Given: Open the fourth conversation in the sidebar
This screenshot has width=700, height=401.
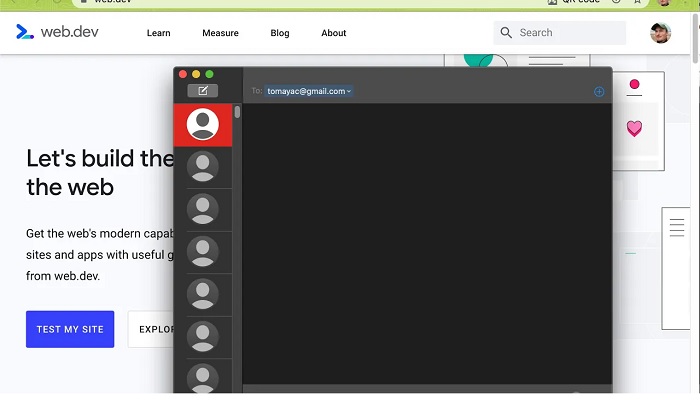Looking at the screenshot, I should [203, 252].
